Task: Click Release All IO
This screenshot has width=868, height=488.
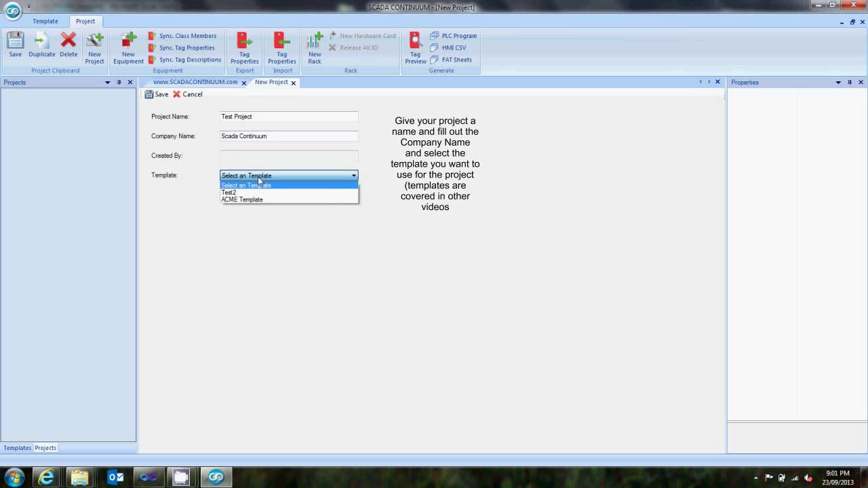Action: pyautogui.click(x=353, y=47)
